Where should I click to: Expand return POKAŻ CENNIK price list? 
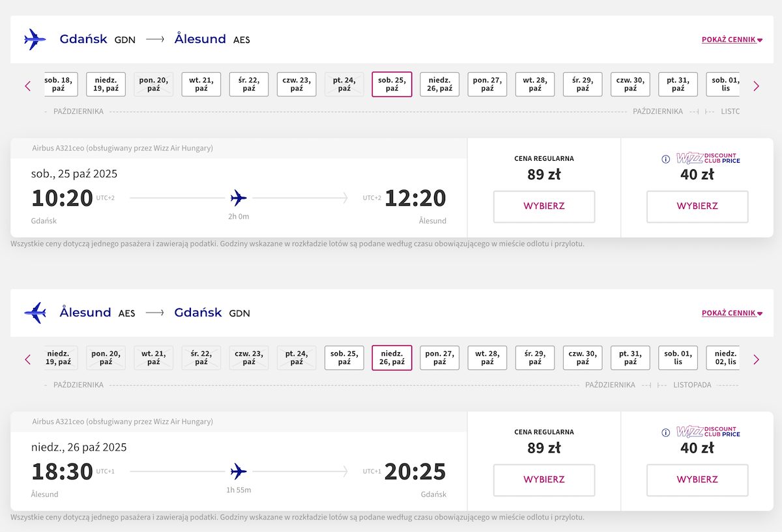tap(732, 313)
